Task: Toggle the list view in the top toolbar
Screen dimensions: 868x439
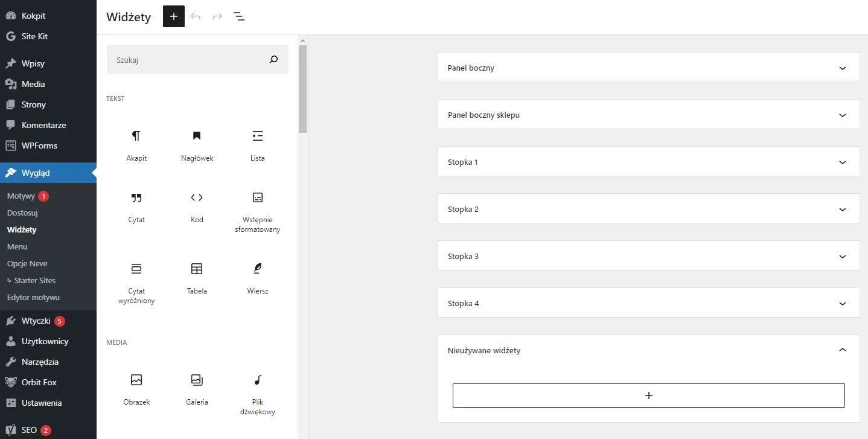Action: click(239, 16)
